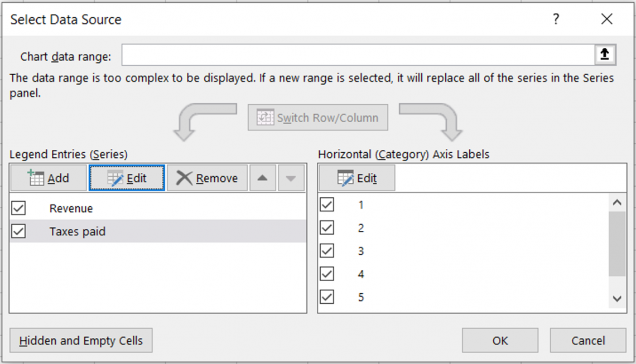Image resolution: width=636 pixels, height=364 pixels.
Task: Move selected series up with the up arrow
Action: pyautogui.click(x=262, y=178)
